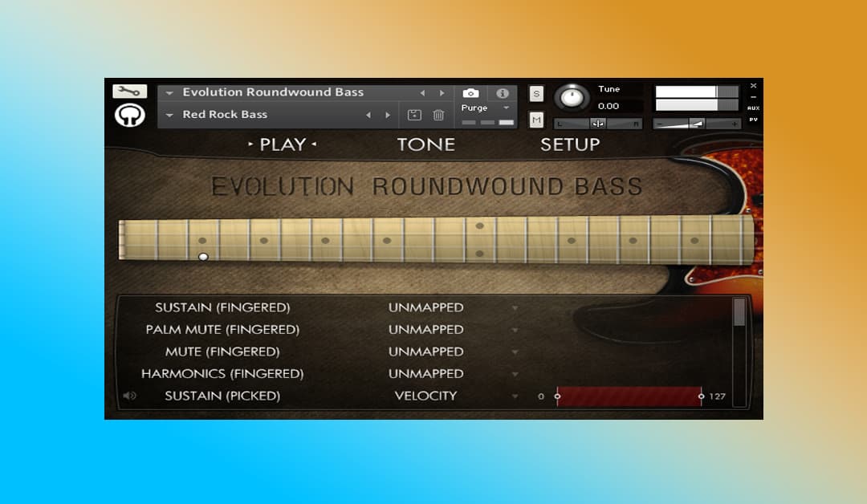Click the speaker icon beside Sustain (Picked)
867x504 pixels.
point(129,396)
